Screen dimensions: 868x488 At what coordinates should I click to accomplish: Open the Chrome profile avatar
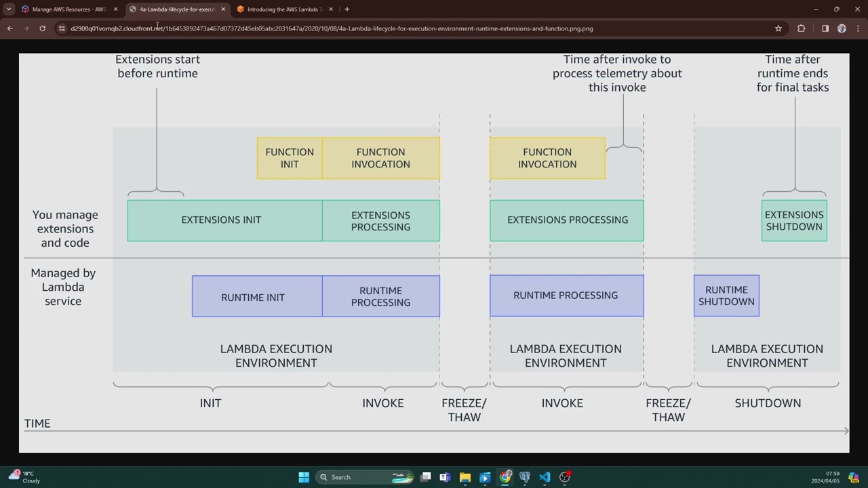(x=842, y=28)
